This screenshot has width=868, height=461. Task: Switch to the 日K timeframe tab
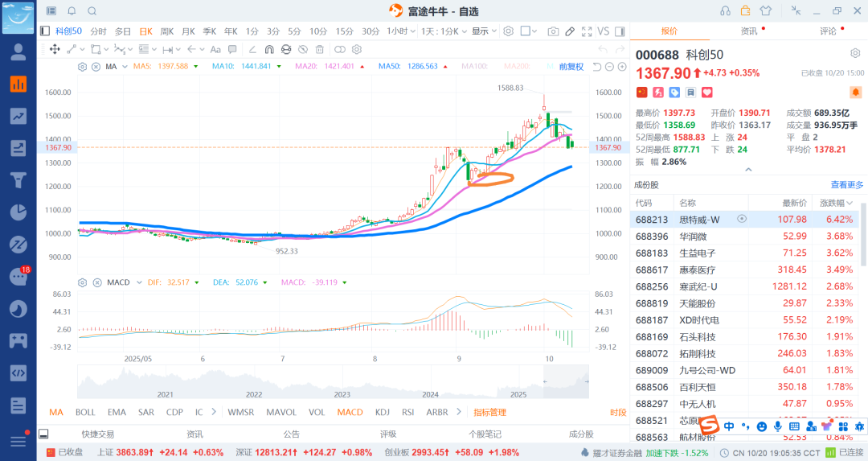pos(145,31)
